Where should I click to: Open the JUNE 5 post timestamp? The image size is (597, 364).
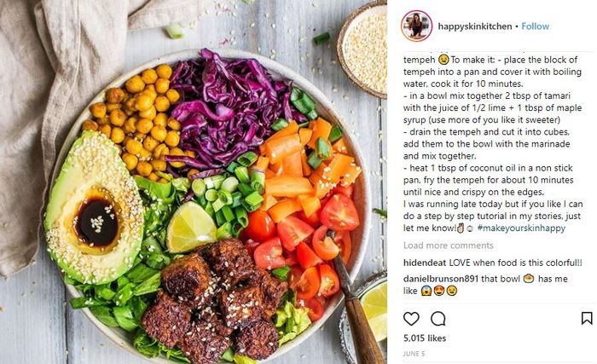[414, 354]
